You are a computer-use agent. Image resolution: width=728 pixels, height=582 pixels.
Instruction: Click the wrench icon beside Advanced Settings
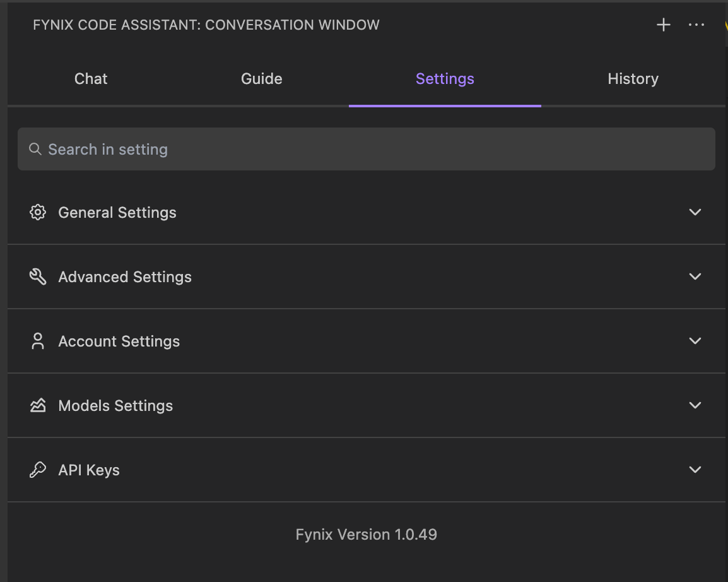point(38,277)
